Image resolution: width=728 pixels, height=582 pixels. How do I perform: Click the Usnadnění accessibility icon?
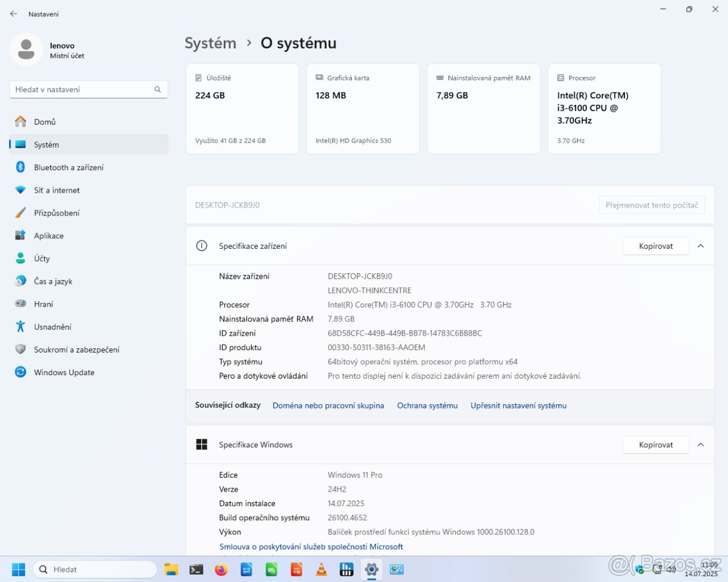tap(19, 327)
